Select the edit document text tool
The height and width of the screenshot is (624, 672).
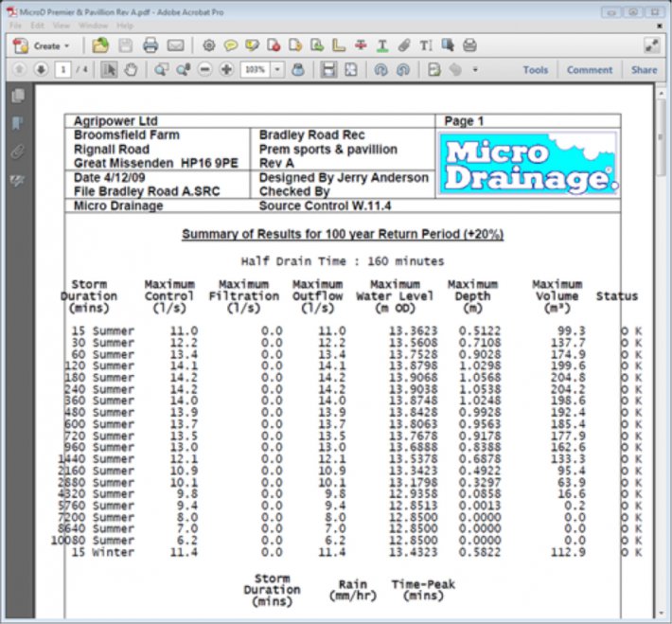pyautogui.click(x=426, y=45)
